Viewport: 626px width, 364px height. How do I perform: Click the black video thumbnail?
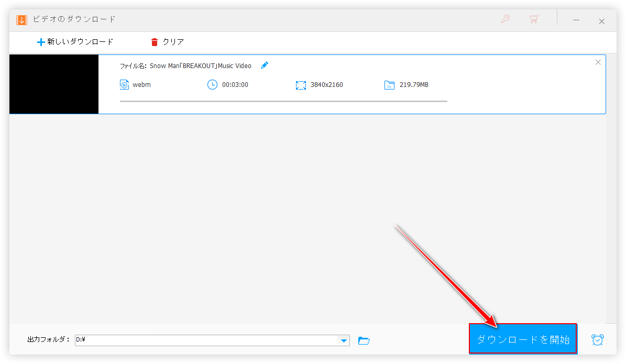point(54,84)
